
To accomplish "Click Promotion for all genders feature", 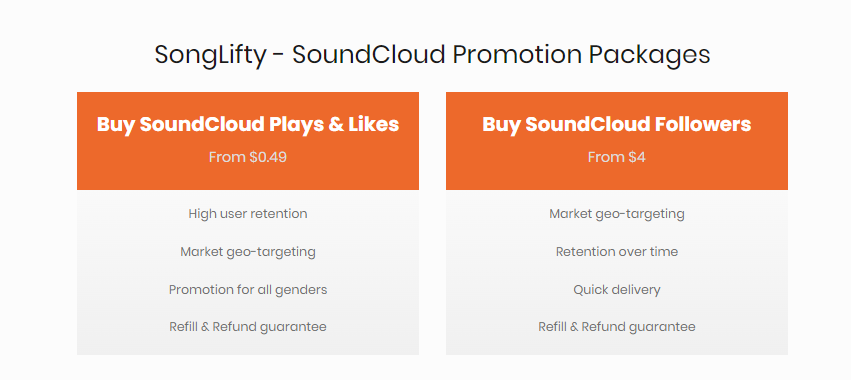I will tap(248, 290).
